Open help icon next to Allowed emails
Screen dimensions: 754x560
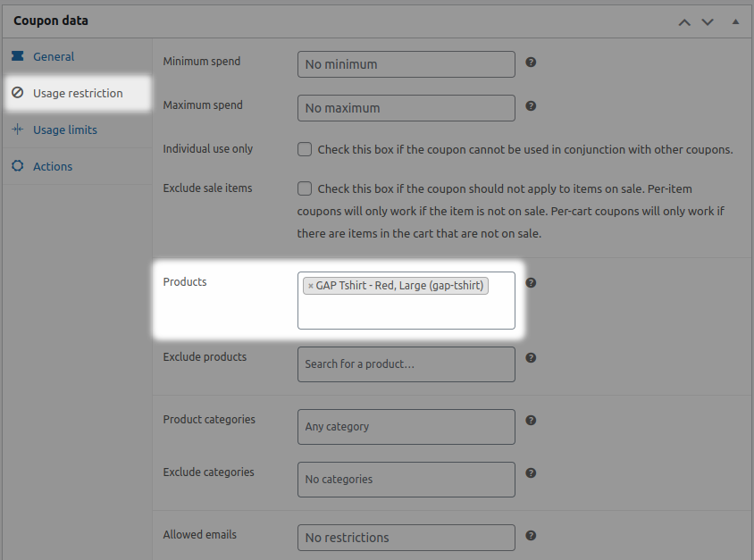531,535
